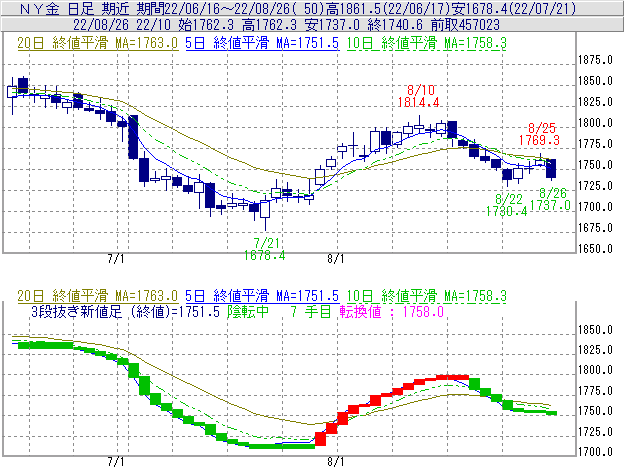Click the 8/26 1737.0 low annotation
The height and width of the screenshot is (475, 624).
click(550, 199)
